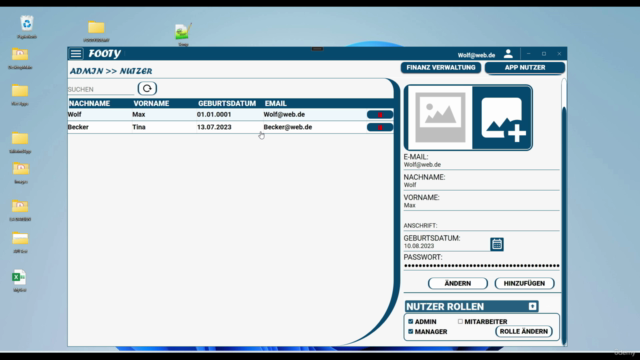The height and width of the screenshot is (360, 640).
Task: Delete the Wolf user row
Action: (x=380, y=115)
